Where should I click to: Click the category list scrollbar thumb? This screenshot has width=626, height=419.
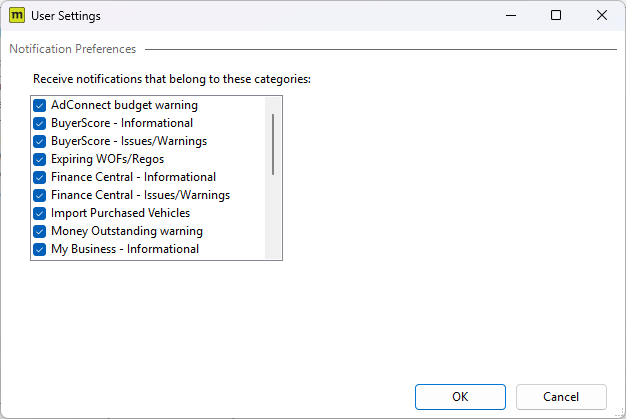[273, 144]
